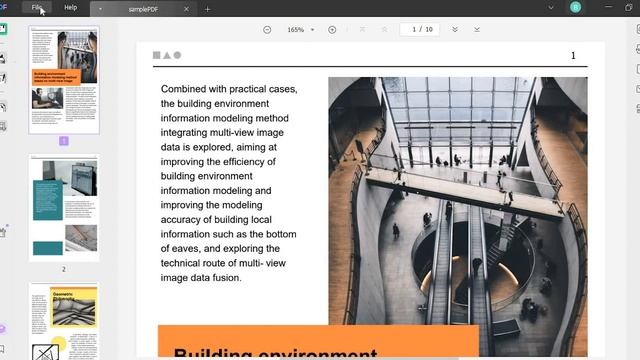
Task: Close the samplePDF tab
Action: point(186,9)
